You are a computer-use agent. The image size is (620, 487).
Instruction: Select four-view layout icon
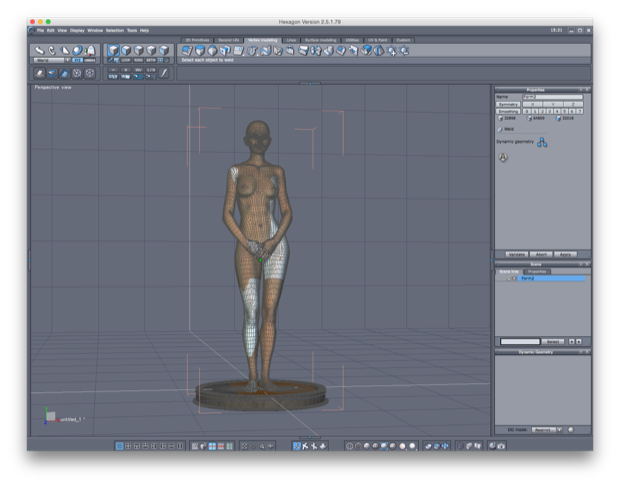coord(128,446)
